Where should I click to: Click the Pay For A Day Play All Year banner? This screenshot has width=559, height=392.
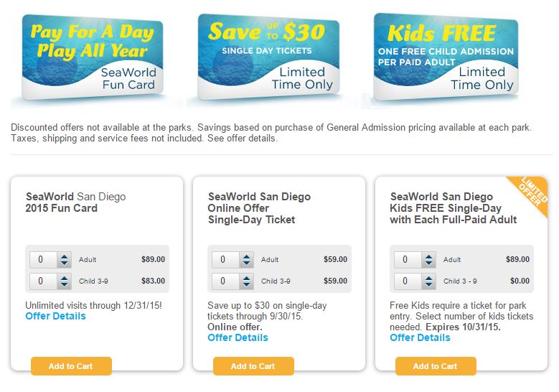[x=93, y=57]
